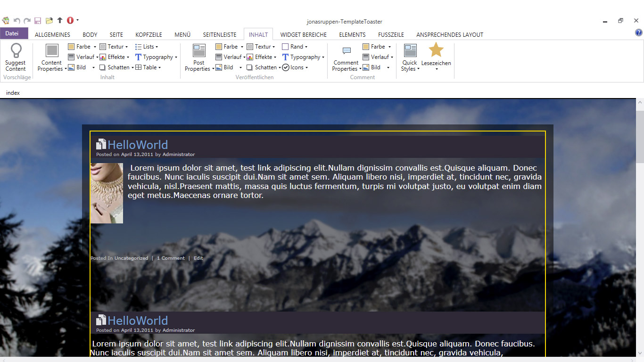Screen dimensions: 644x362
Task: Click the save icon in quick access toolbar
Action: (x=38, y=21)
